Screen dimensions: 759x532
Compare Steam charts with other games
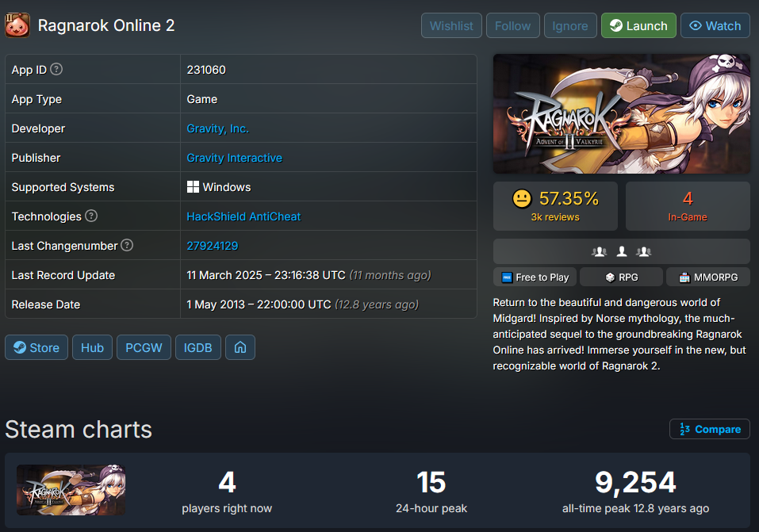click(x=710, y=429)
